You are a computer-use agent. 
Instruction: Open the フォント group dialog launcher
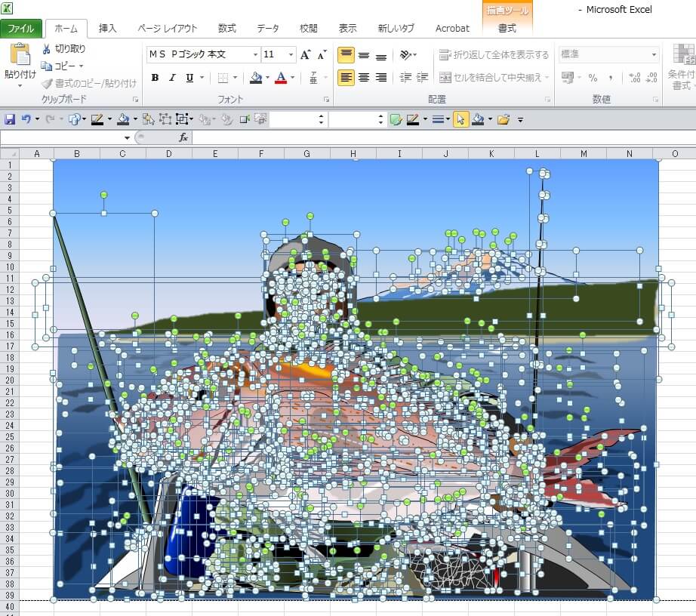(326, 100)
